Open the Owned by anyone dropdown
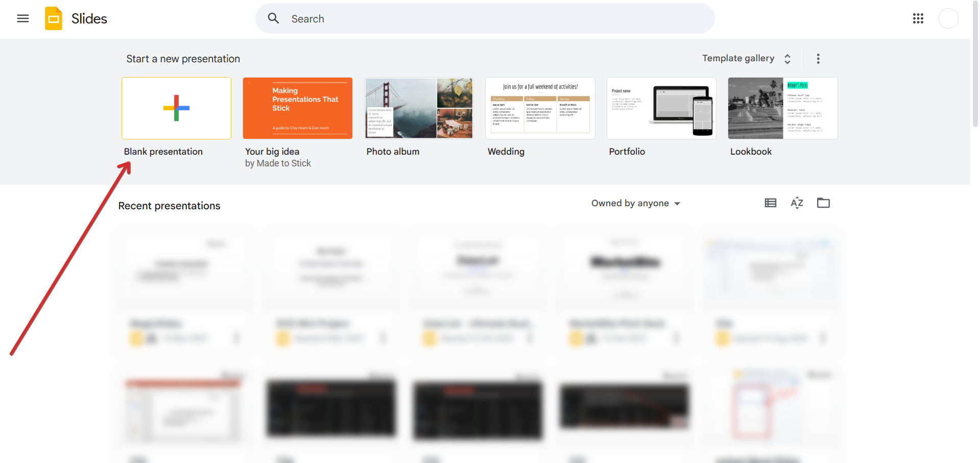980x463 pixels. click(636, 203)
